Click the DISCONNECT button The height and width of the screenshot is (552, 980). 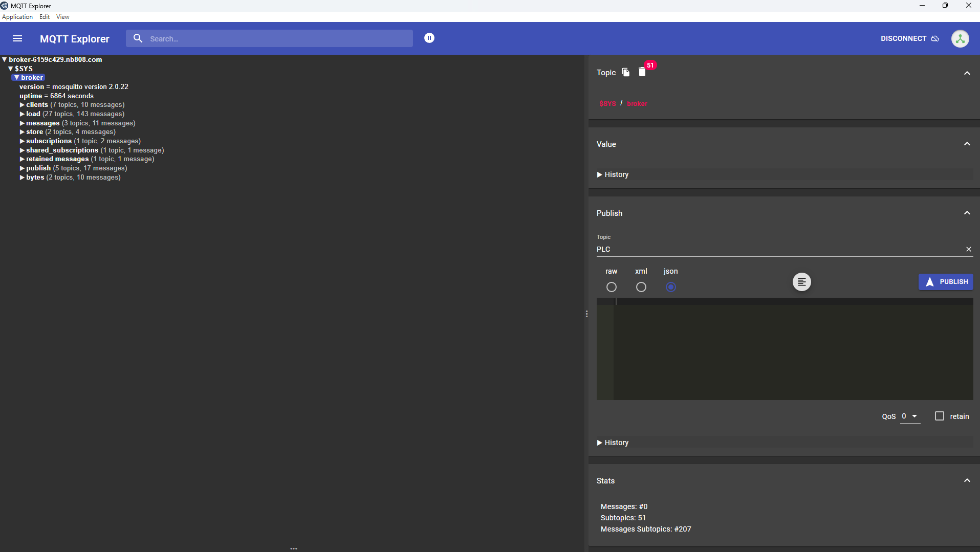pyautogui.click(x=909, y=38)
